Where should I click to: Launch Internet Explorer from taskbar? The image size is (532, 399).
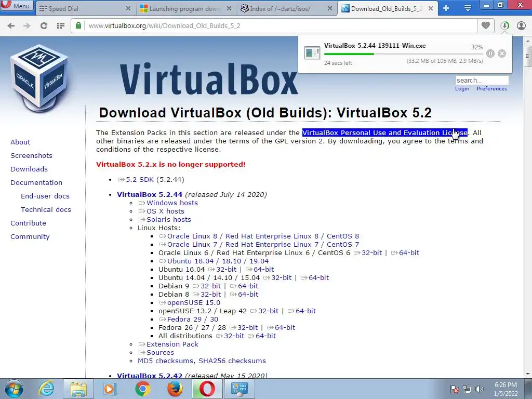click(x=46, y=389)
